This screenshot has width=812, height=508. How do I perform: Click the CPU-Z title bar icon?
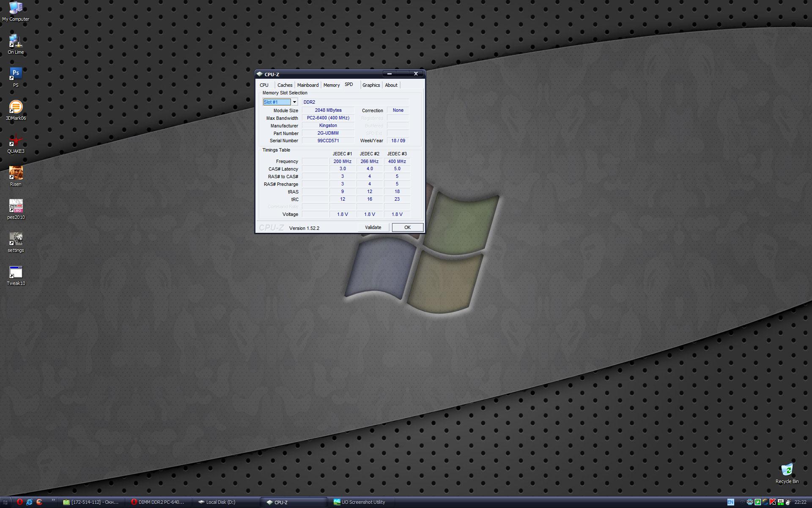point(260,74)
